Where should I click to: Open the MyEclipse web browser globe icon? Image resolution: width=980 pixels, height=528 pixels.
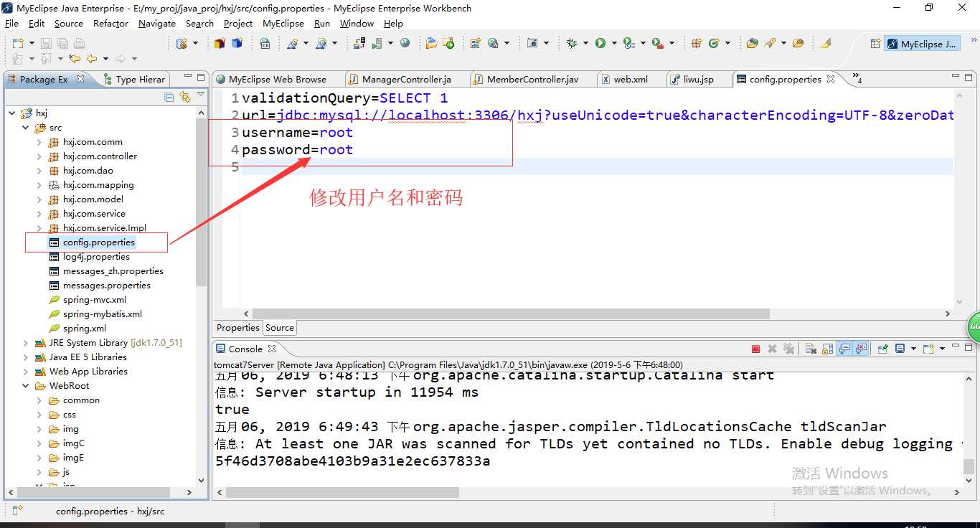tap(405, 43)
